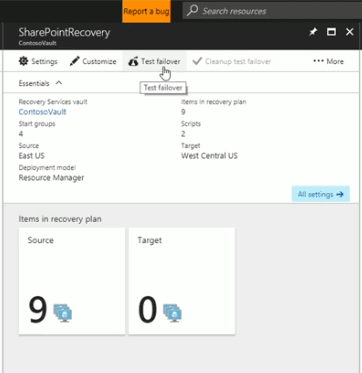This screenshot has width=362, height=373.
Task: Open the Target items tile
Action: (x=182, y=281)
